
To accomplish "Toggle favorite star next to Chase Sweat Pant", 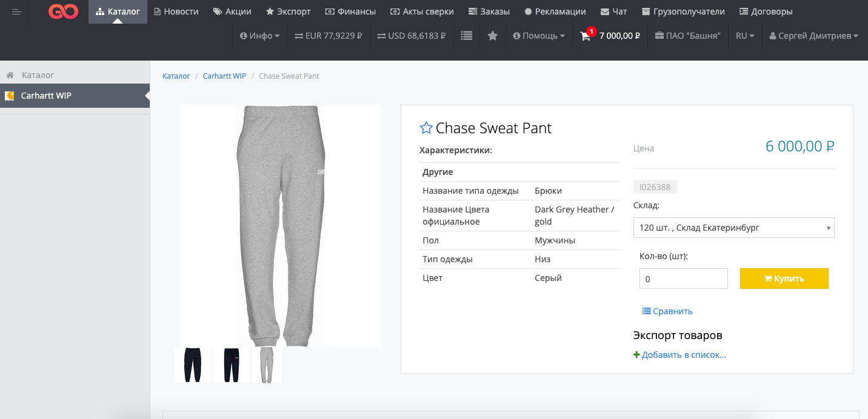I will point(426,128).
